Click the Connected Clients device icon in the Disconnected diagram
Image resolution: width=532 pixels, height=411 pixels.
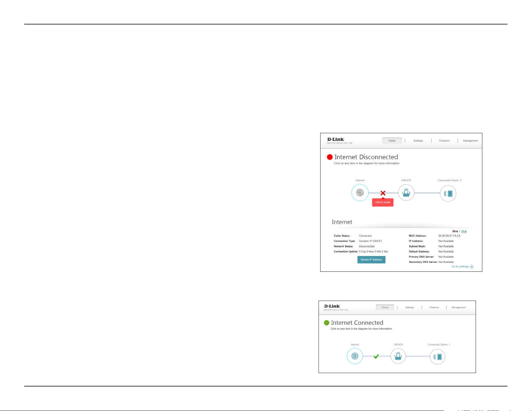pos(448,194)
